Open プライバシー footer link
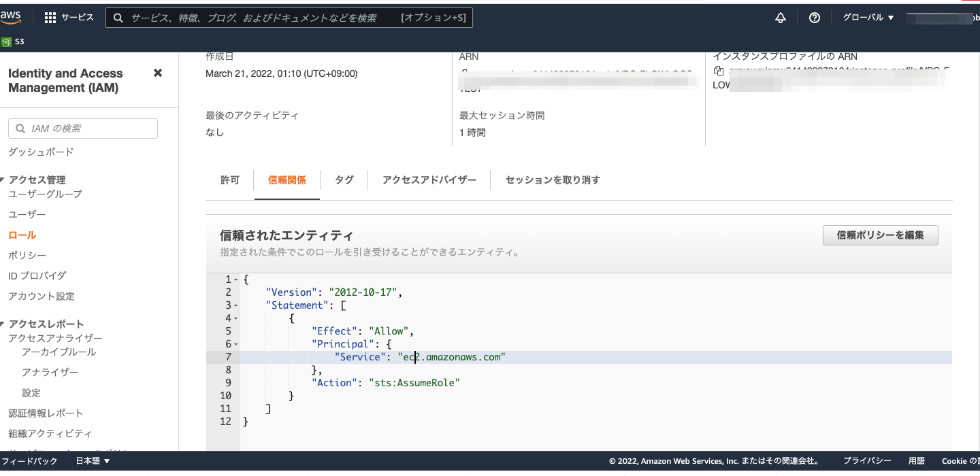Screen dimensions: 980x476 (x=867, y=461)
